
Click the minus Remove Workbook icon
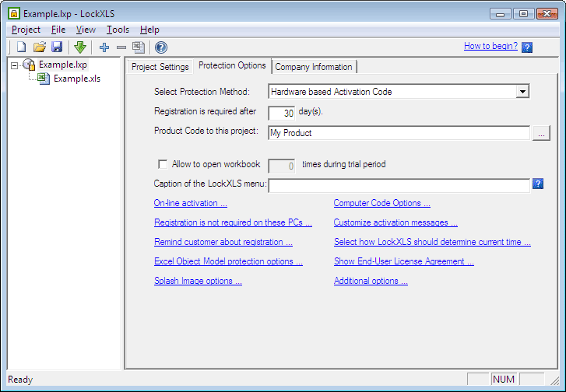(x=121, y=47)
